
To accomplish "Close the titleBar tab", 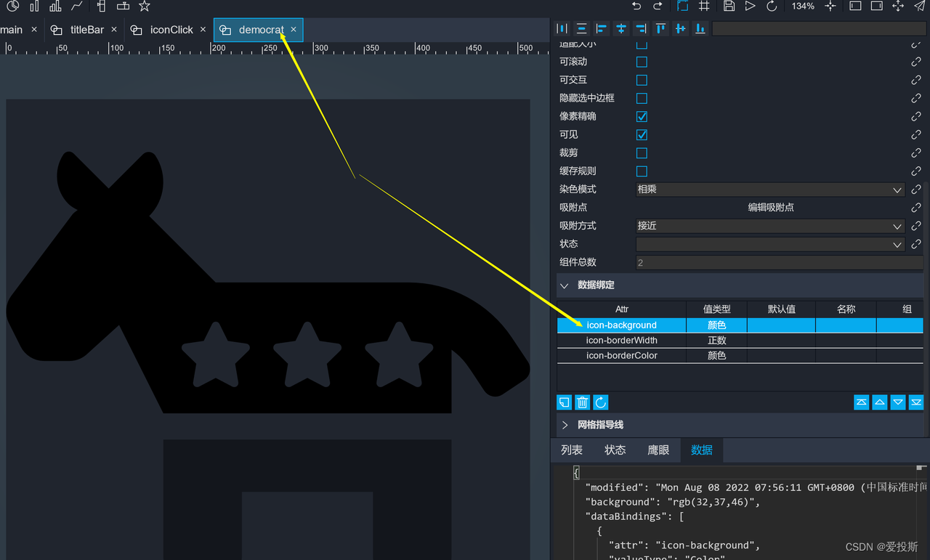I will pos(116,30).
